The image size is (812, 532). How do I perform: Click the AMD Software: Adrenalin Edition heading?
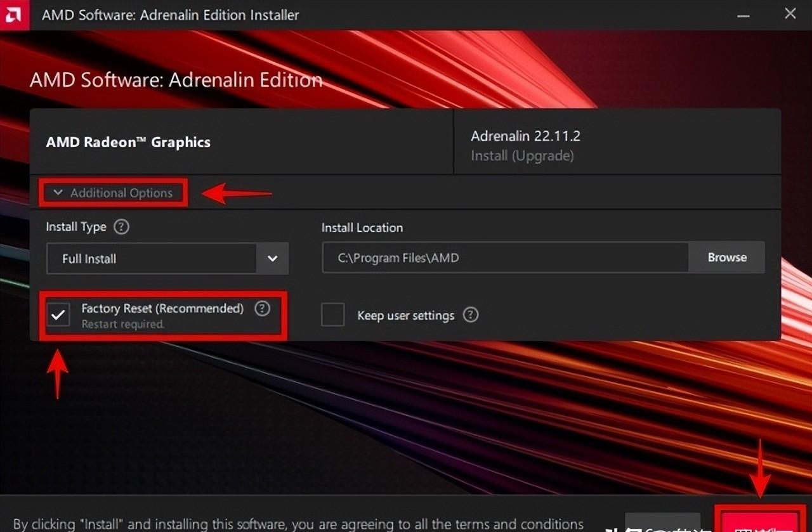[x=176, y=80]
